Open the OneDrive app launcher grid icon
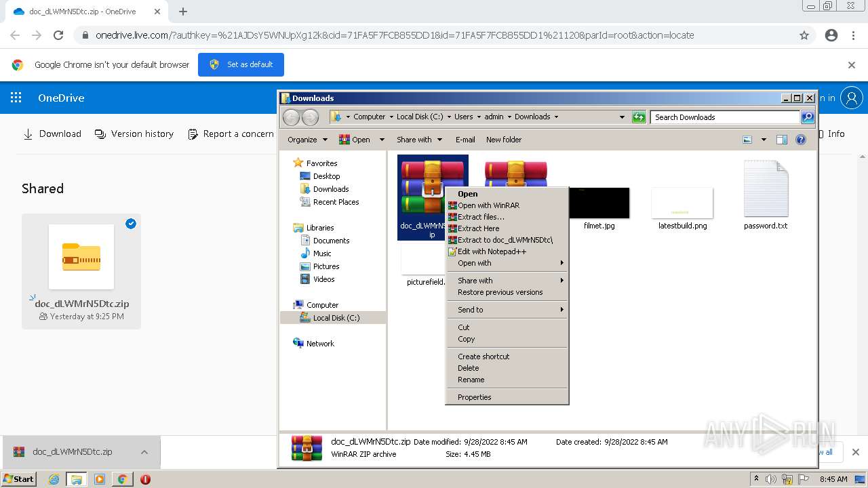This screenshot has width=868, height=488. pyautogui.click(x=16, y=98)
